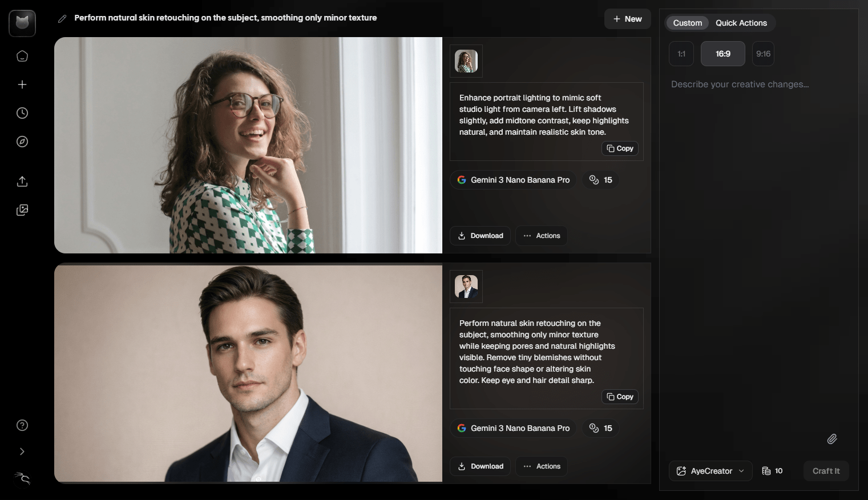Click the help question mark icon
Image resolution: width=868 pixels, height=500 pixels.
coord(22,425)
